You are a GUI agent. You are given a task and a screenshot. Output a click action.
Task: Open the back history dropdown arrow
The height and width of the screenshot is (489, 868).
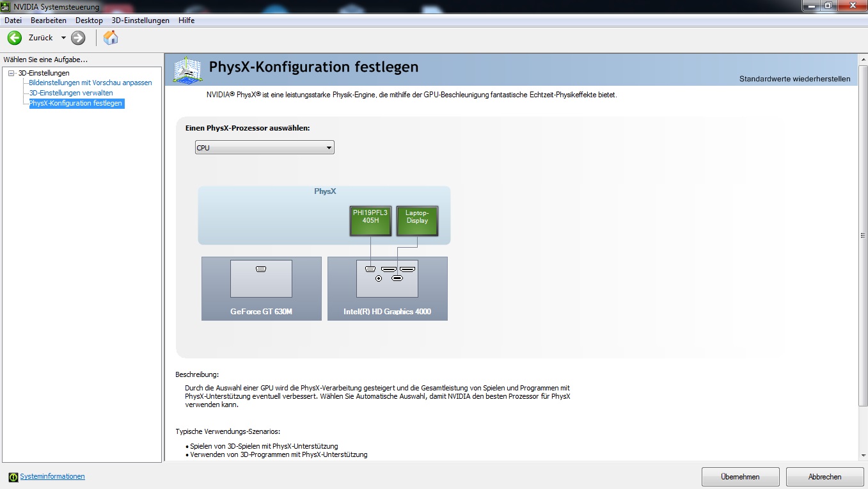(63, 38)
